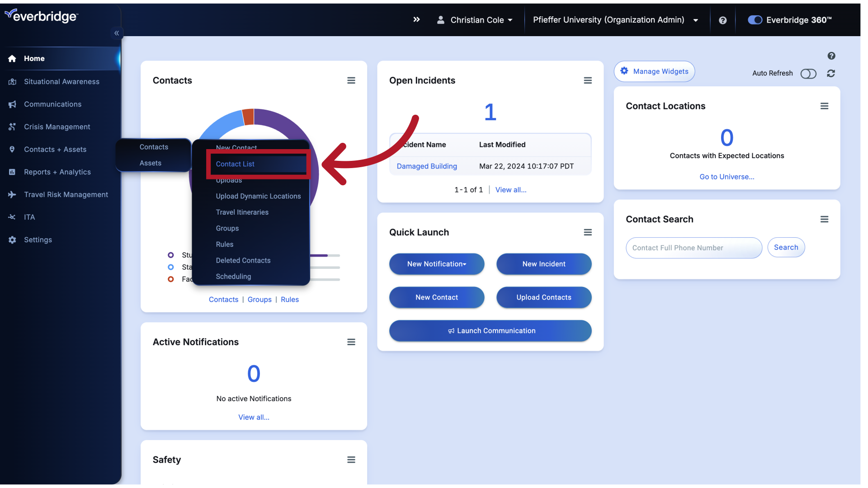
Task: Open Situational Awareness in sidebar
Action: (61, 82)
